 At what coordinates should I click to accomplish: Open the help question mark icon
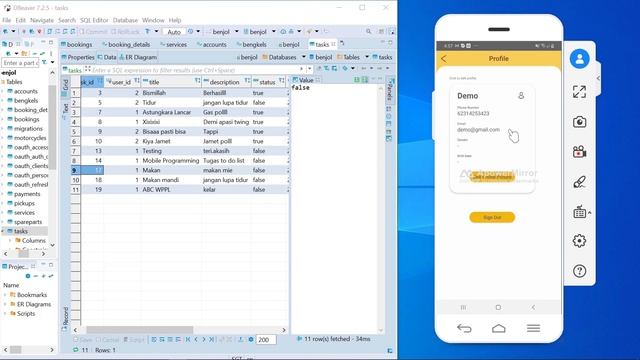tap(579, 271)
